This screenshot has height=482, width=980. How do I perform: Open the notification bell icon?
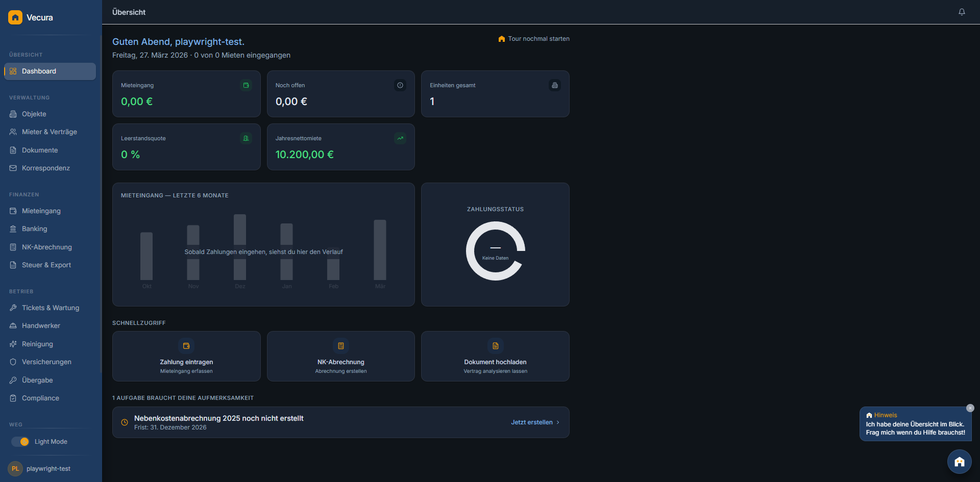962,12
